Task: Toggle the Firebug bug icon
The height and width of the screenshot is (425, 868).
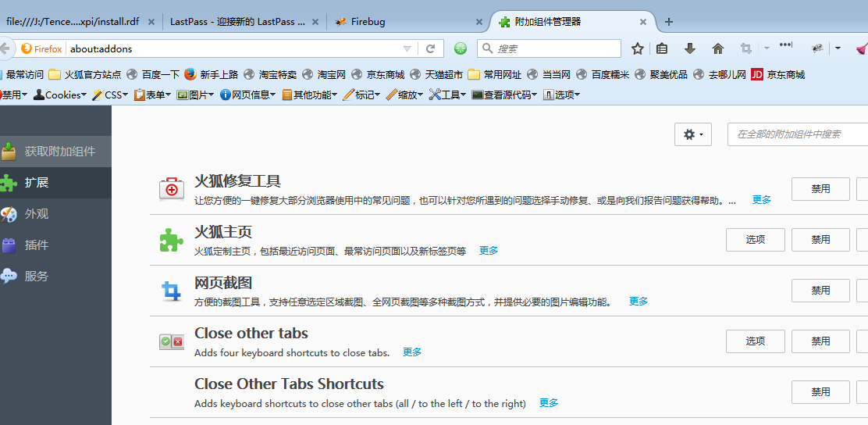Action: pyautogui.click(x=817, y=48)
